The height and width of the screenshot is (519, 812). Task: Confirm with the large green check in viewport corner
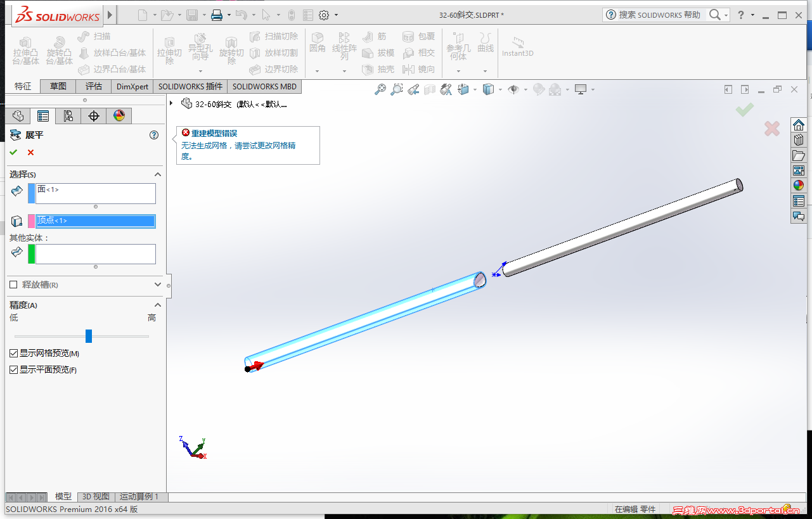[745, 110]
